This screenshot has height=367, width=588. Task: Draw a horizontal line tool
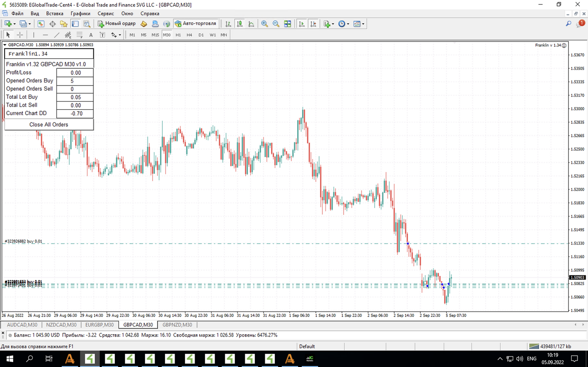coord(45,35)
